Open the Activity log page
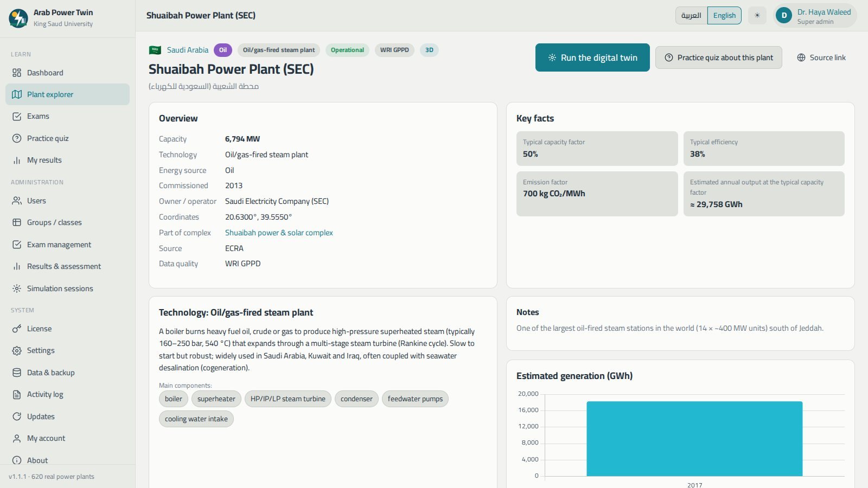Viewport: 868px width, 488px height. click(68, 394)
